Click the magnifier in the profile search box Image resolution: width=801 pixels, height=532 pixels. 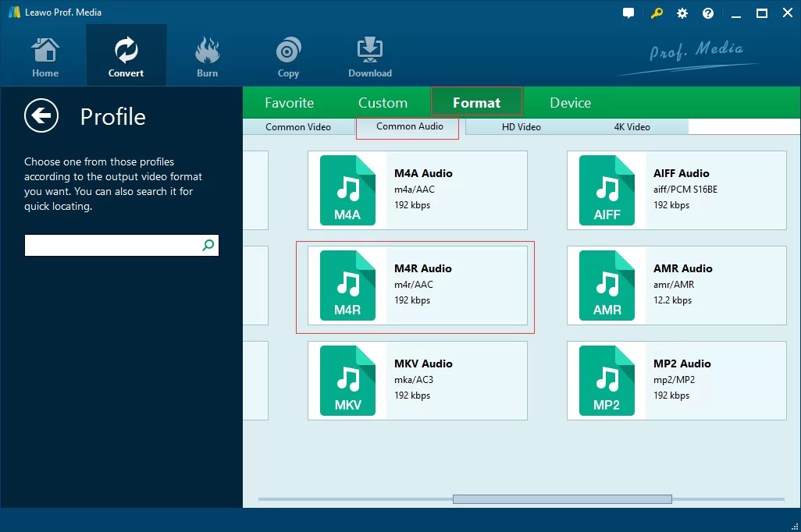[x=208, y=245]
